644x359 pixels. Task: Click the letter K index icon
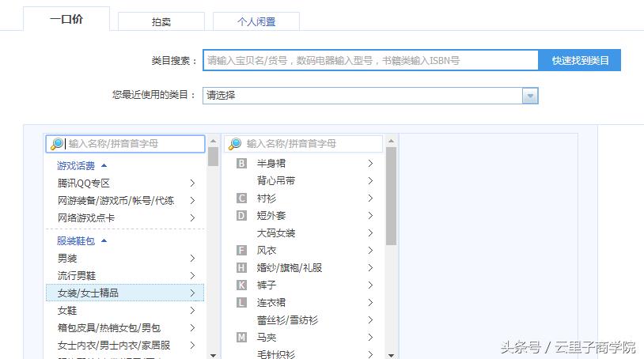242,285
